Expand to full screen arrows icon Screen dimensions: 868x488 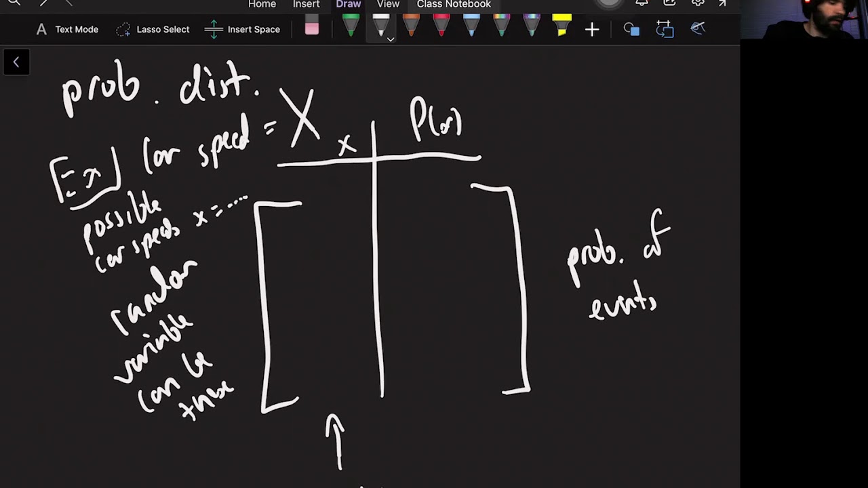click(723, 3)
